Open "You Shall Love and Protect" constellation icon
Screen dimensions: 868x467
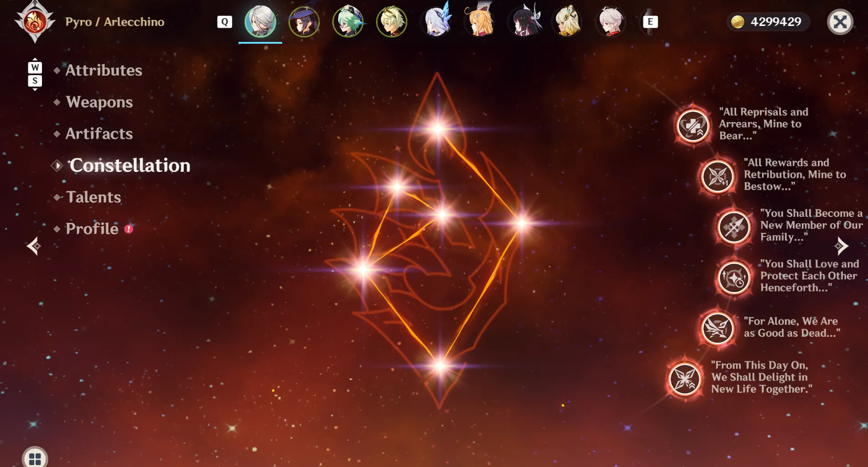pyautogui.click(x=734, y=277)
